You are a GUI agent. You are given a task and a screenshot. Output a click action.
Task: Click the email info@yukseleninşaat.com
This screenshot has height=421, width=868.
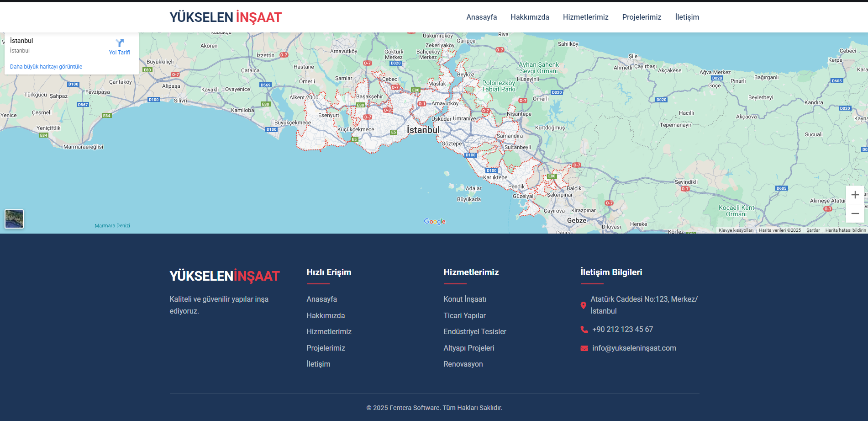point(634,348)
